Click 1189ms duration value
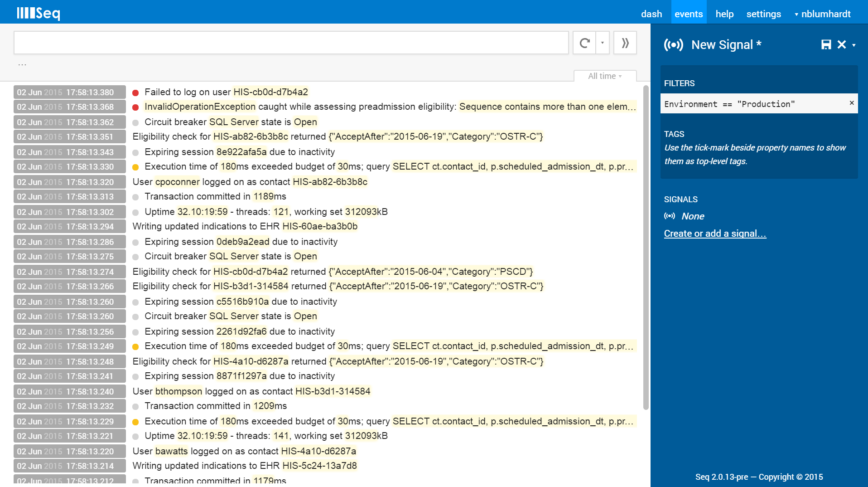Image resolution: width=868 pixels, height=487 pixels. (x=264, y=196)
